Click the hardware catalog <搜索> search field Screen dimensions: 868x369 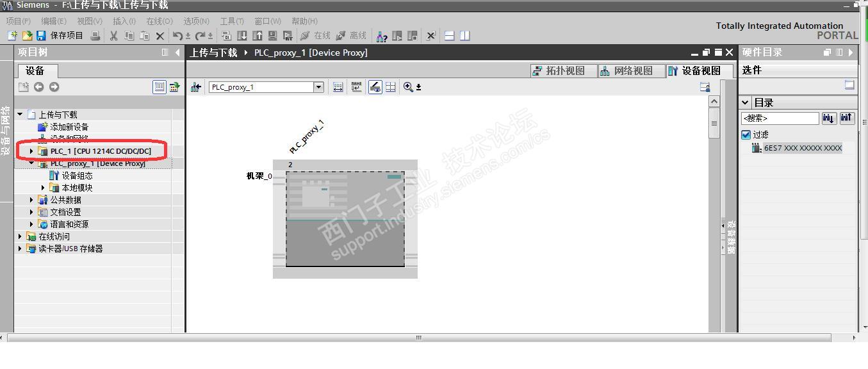coord(780,119)
